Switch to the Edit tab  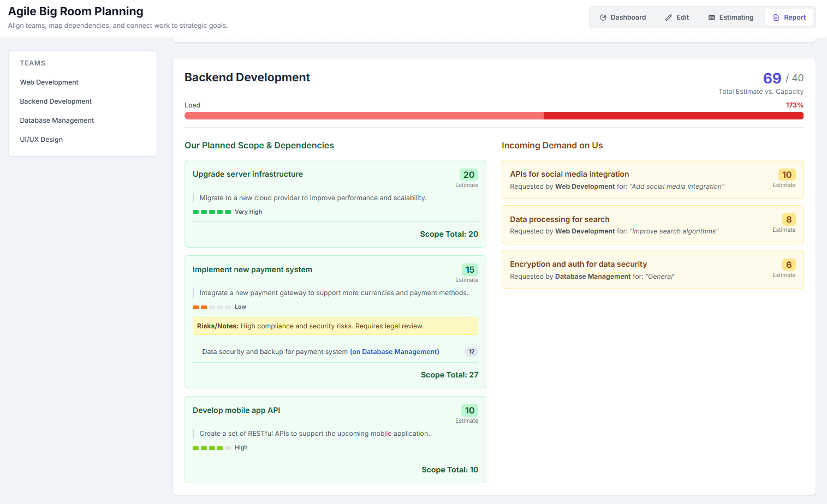click(x=677, y=17)
